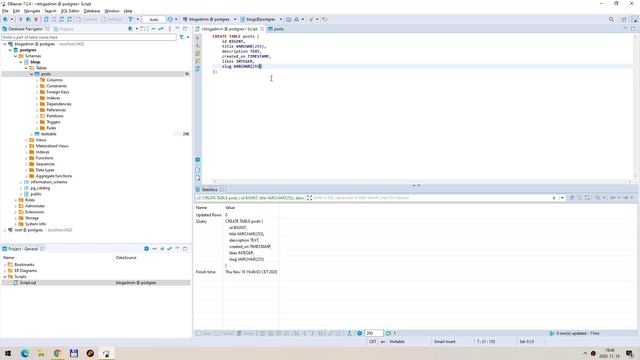Click the Writable status bar entry

tap(397, 342)
